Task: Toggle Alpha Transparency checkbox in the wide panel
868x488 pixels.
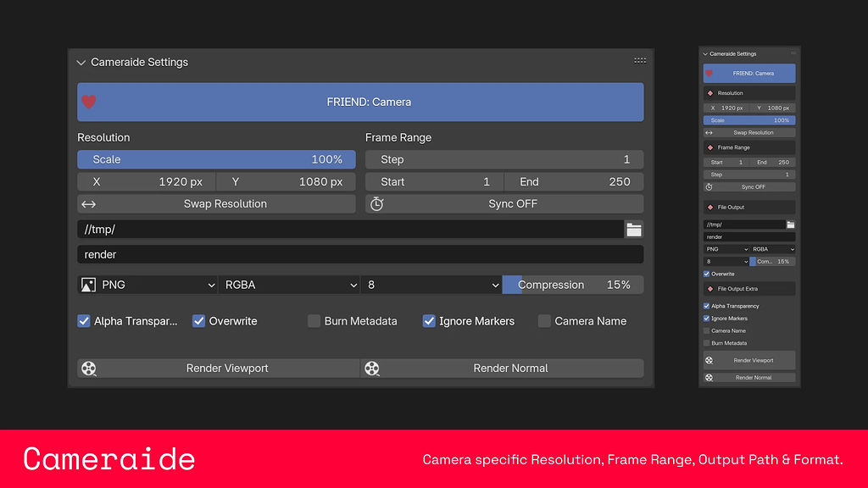Action: click(84, 321)
